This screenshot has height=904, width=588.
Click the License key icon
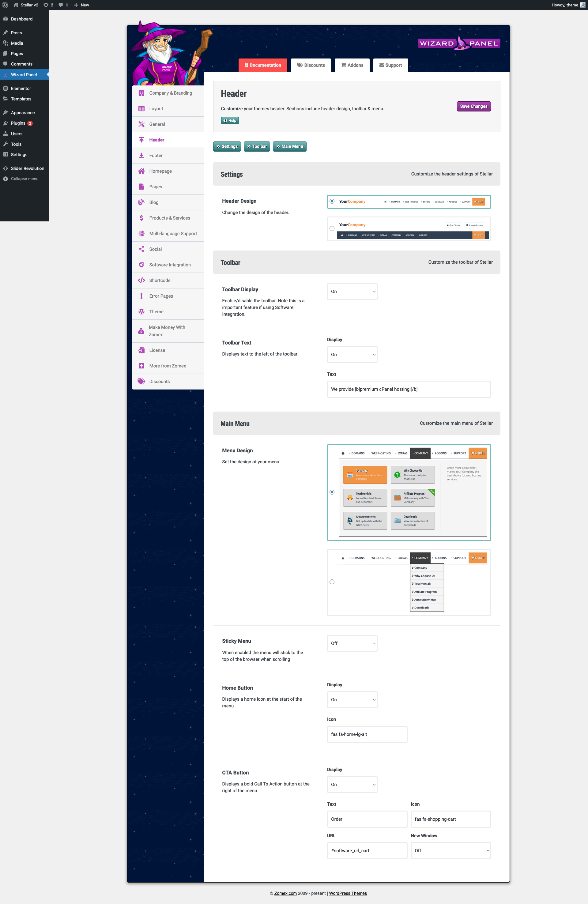click(x=141, y=350)
